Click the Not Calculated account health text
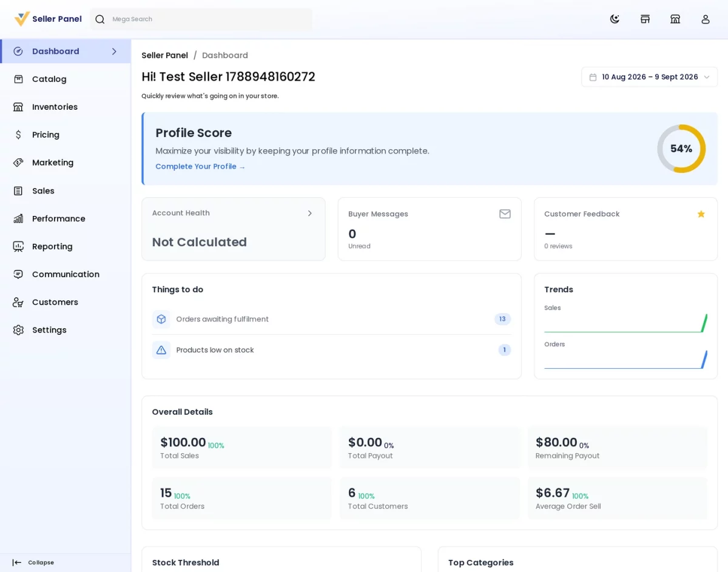The height and width of the screenshot is (572, 728). 200,242
